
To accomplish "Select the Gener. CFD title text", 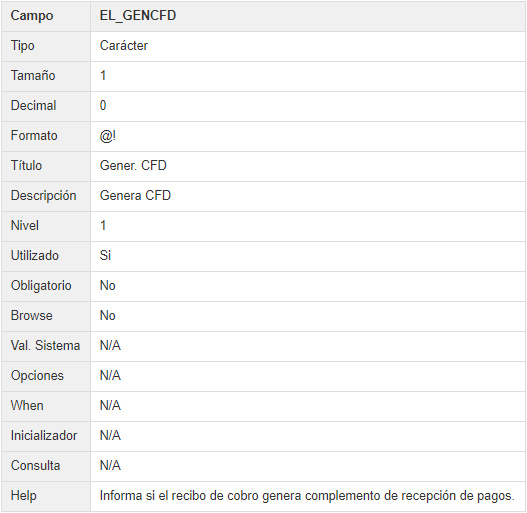I will [x=133, y=166].
